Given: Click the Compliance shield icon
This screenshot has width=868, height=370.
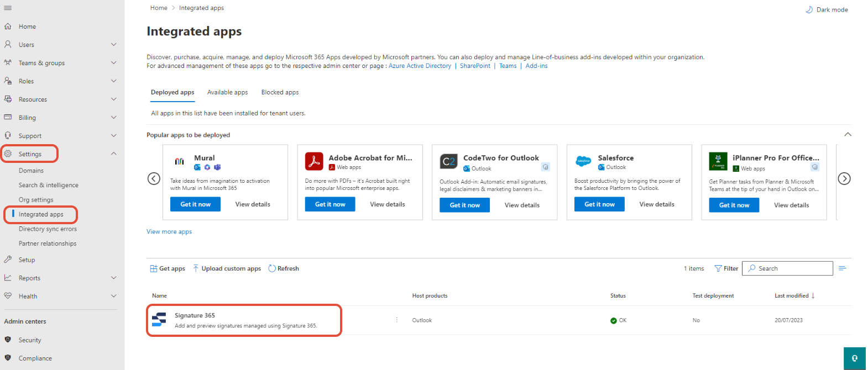Looking at the screenshot, I should pyautogui.click(x=8, y=358).
